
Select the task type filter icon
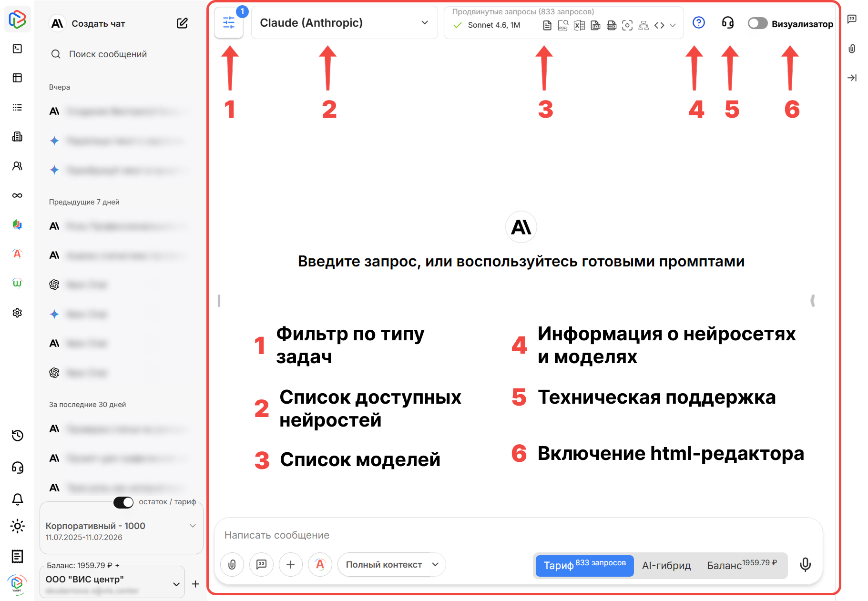pyautogui.click(x=229, y=22)
